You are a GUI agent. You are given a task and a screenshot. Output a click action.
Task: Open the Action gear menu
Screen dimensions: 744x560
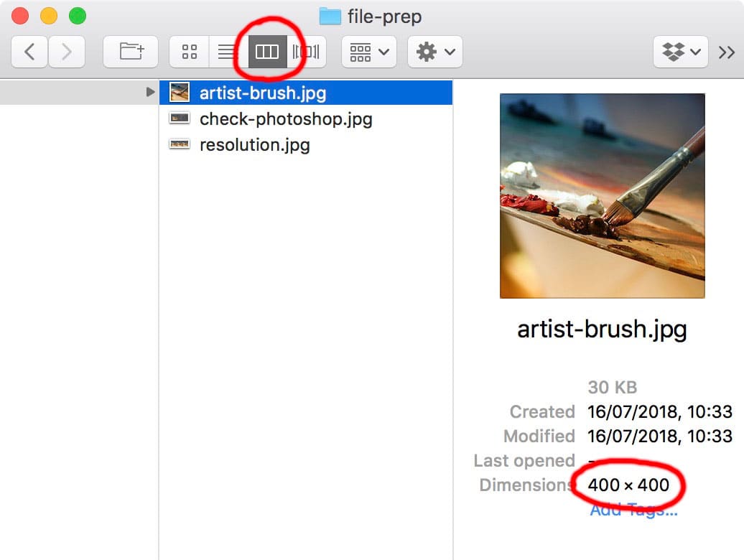435,52
